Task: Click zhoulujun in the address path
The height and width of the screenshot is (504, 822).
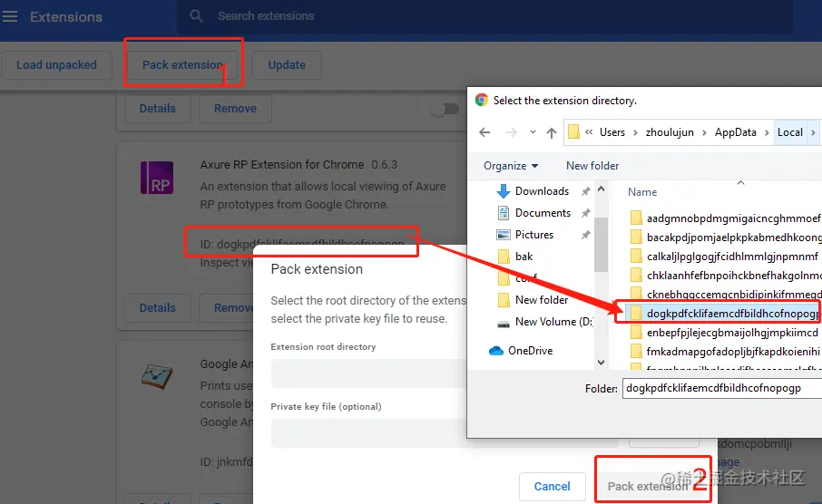Action: [670, 132]
